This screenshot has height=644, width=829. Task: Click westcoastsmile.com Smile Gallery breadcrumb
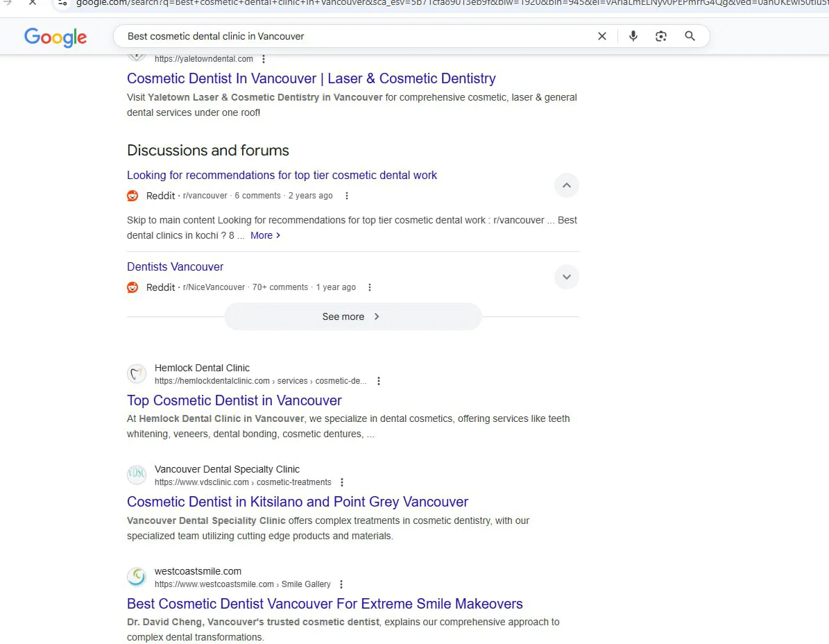[x=242, y=584]
